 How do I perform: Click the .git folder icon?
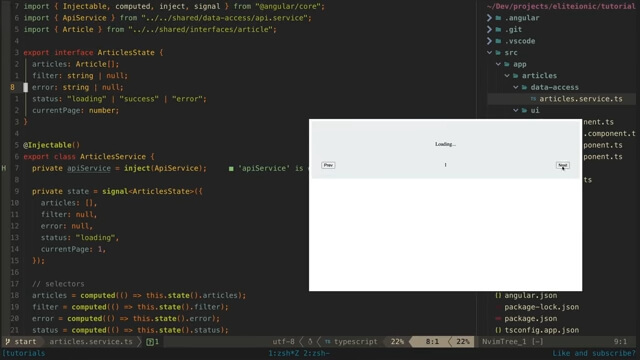click(x=498, y=29)
